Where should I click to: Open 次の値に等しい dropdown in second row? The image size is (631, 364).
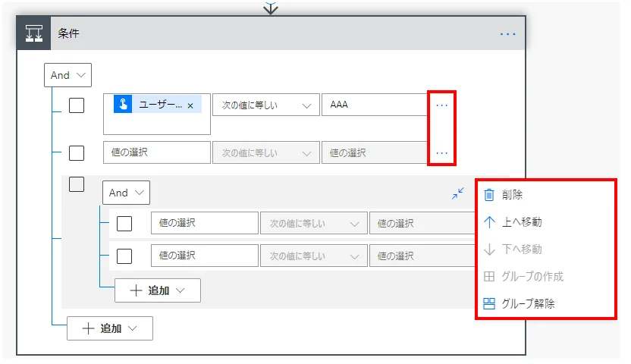[x=266, y=152]
